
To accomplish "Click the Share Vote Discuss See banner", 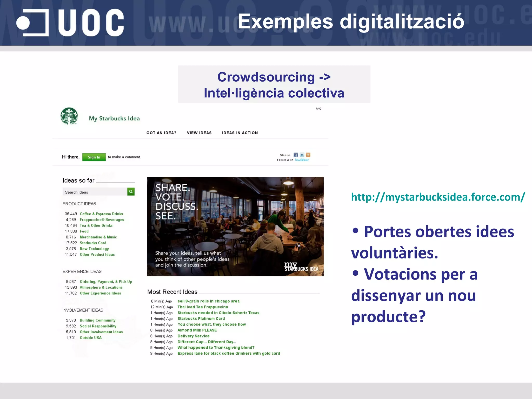I will [235, 226].
